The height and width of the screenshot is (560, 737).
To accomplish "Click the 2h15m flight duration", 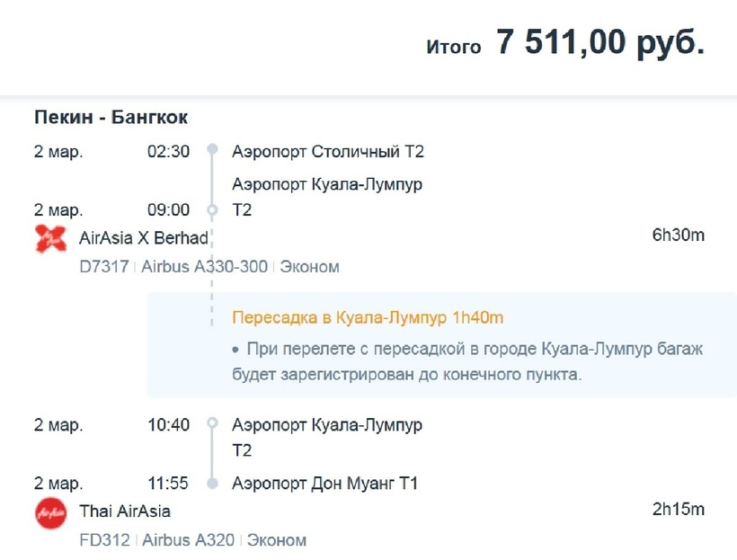I will 678,510.
